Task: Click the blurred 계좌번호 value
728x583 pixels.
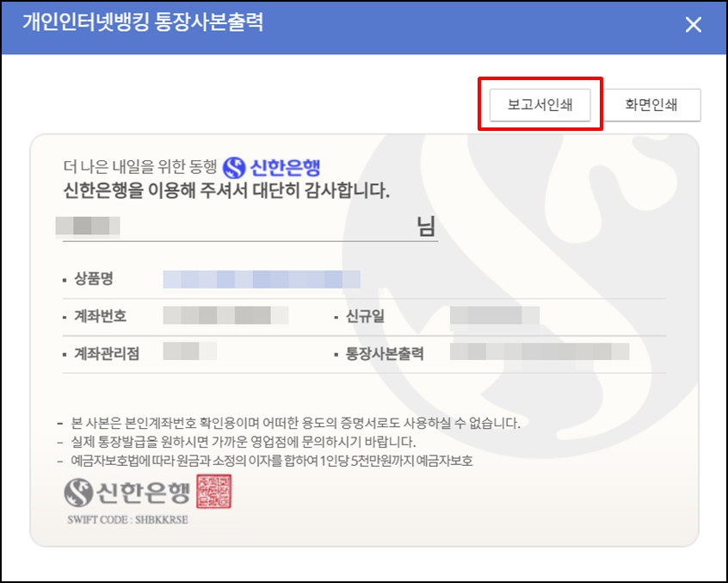Action: point(225,315)
